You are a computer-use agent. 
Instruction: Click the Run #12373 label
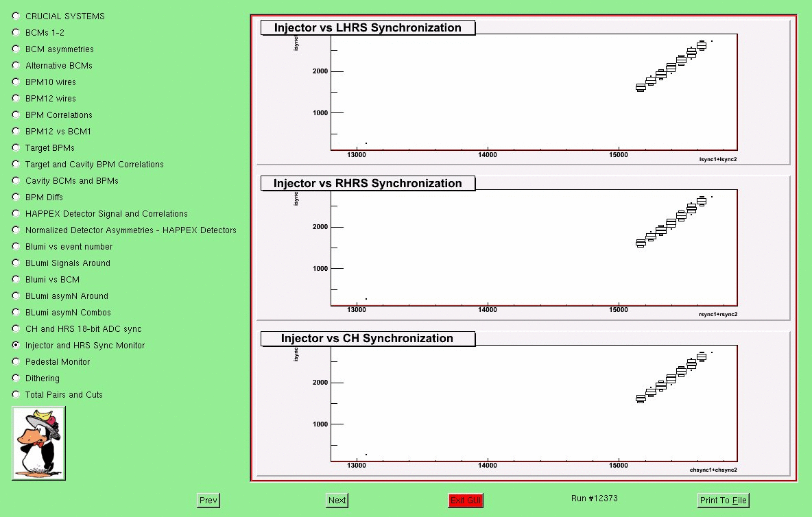tap(595, 498)
